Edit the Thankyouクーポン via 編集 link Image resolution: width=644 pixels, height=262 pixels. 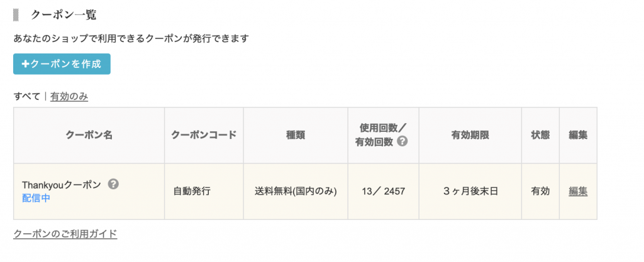point(578,191)
